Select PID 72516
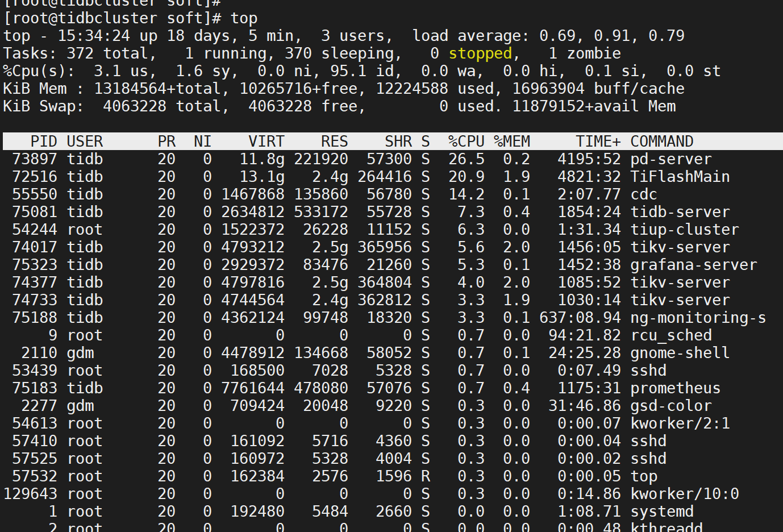This screenshot has height=532, width=783. click(35, 177)
